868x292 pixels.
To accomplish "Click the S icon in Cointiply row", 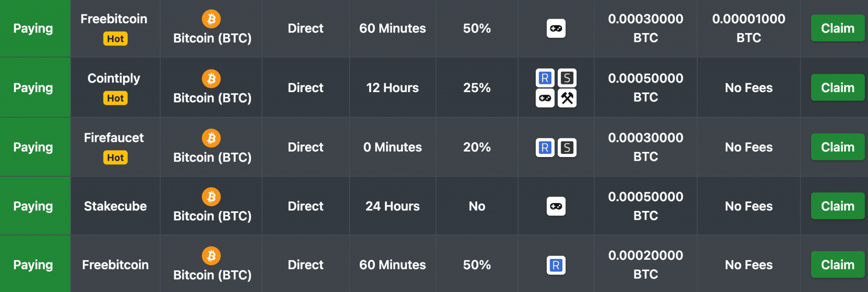I will tap(567, 78).
